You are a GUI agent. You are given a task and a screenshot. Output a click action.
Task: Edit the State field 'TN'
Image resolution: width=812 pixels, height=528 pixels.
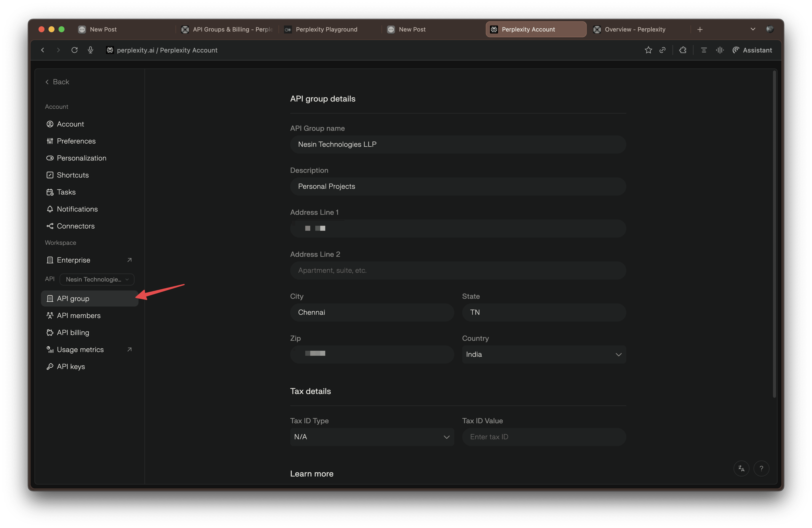pos(544,312)
